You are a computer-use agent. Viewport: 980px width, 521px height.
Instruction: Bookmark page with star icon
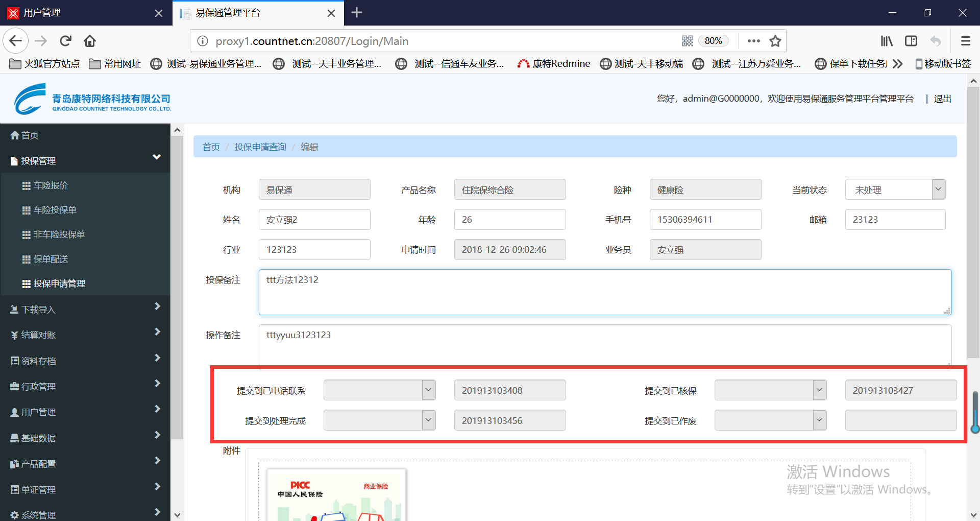click(775, 41)
